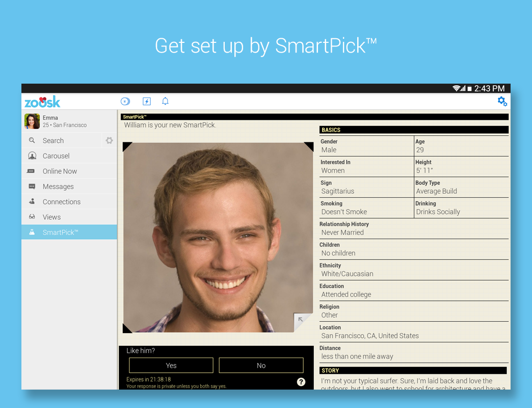Open the help question mark icon
Image resolution: width=532 pixels, height=408 pixels.
pyautogui.click(x=301, y=382)
